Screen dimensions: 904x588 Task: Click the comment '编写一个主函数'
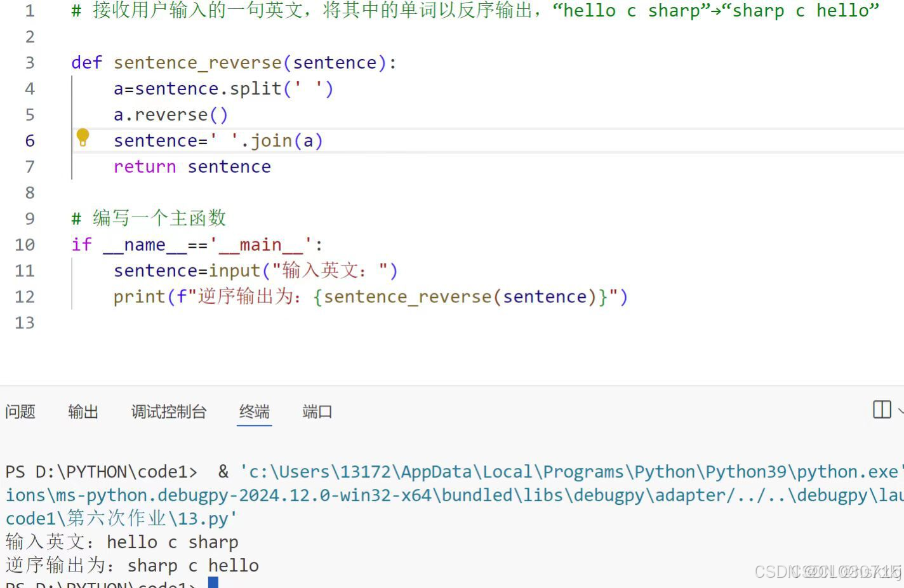coord(159,218)
